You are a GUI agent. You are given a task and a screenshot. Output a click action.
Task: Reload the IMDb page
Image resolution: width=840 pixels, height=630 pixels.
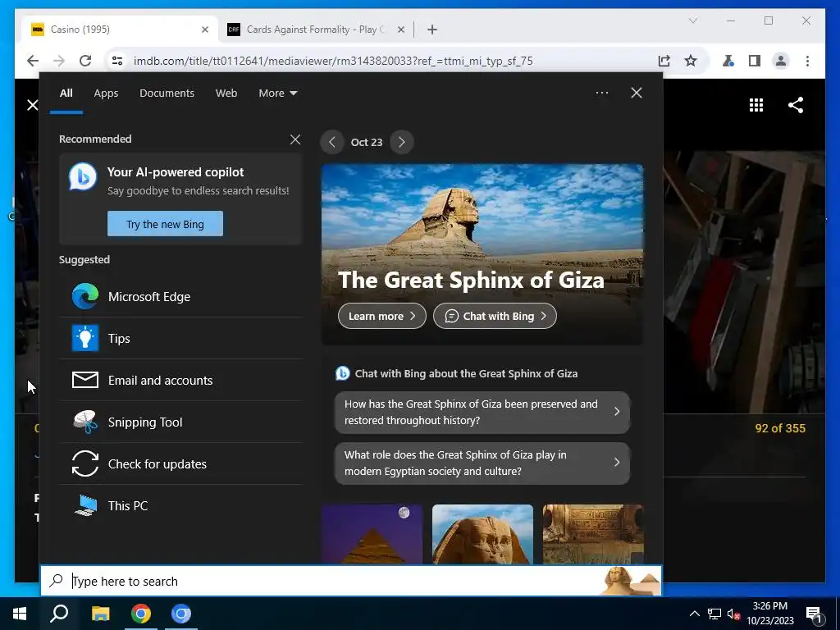[85, 61]
